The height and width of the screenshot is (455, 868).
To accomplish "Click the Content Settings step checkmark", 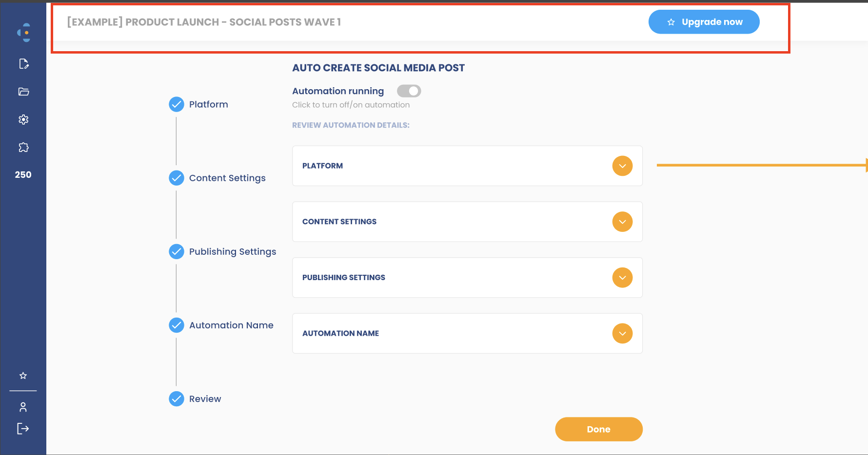I will click(x=177, y=178).
